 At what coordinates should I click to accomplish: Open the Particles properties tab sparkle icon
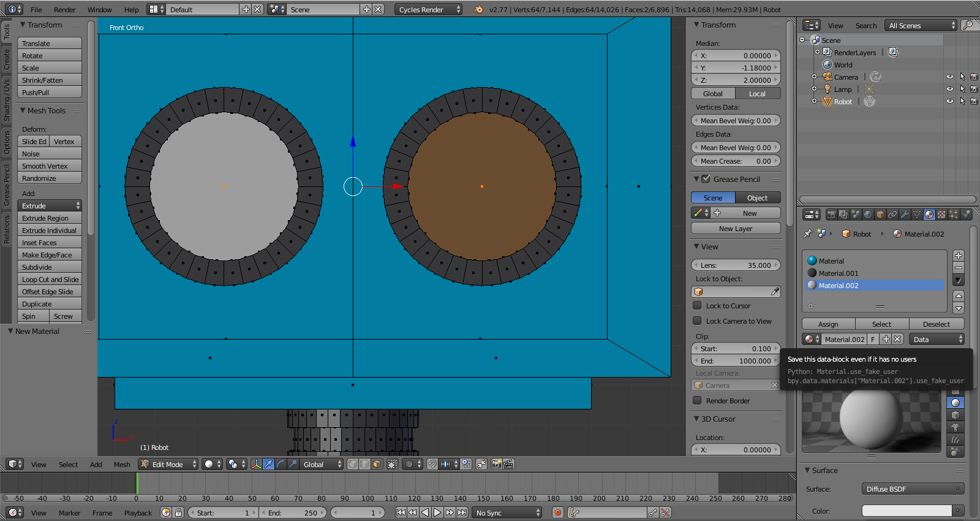(x=954, y=215)
